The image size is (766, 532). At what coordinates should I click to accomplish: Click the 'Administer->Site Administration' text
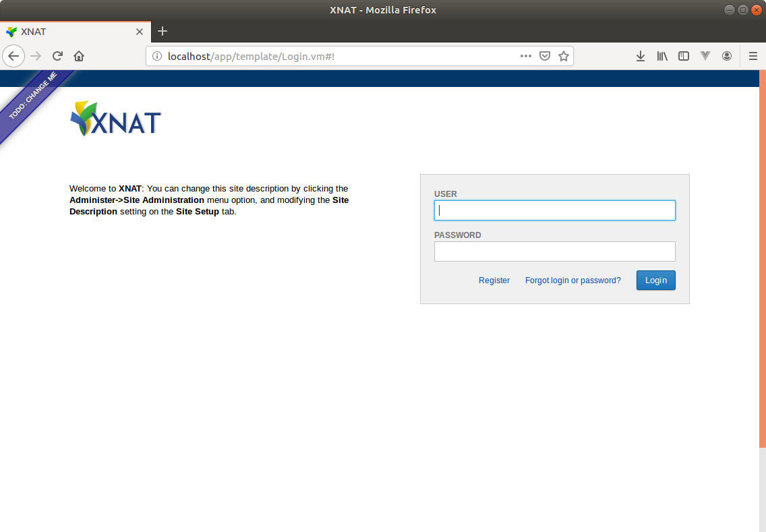pos(137,200)
